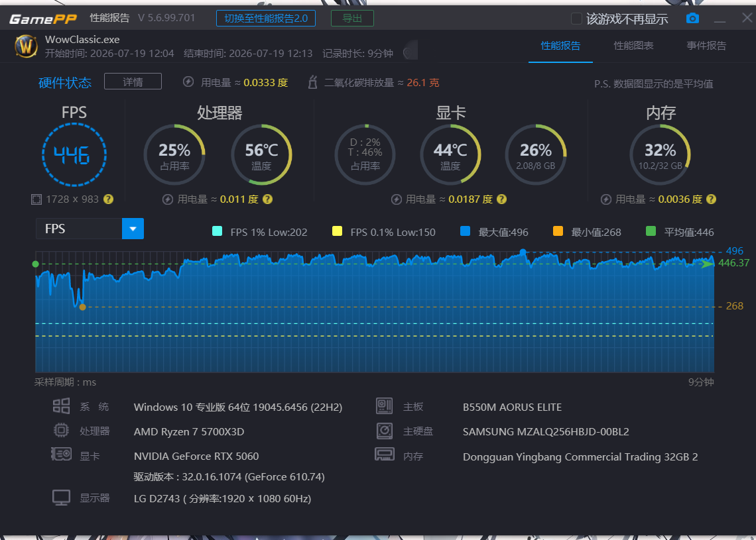Click the processor chip icon in specs
This screenshot has height=540, width=756.
(61, 430)
